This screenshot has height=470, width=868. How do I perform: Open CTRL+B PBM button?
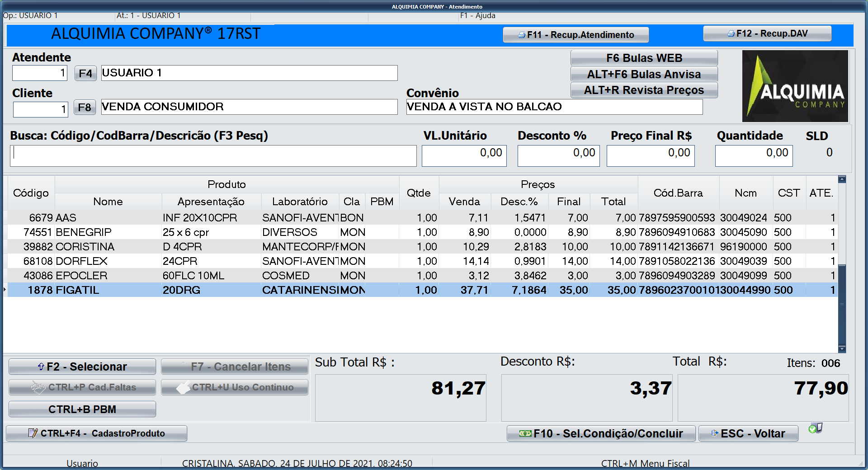point(82,409)
